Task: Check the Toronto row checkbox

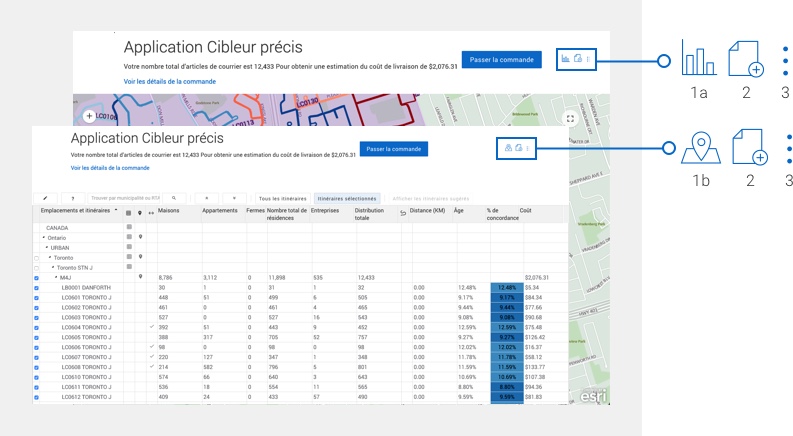Action: point(36,258)
